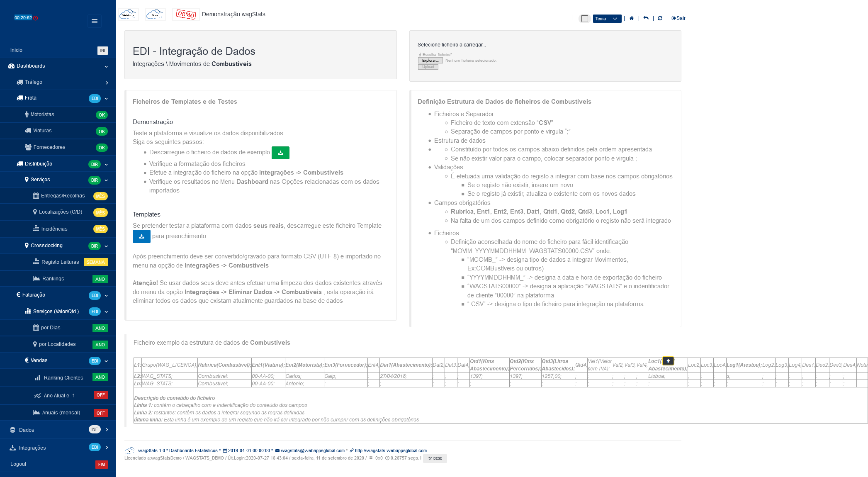The height and width of the screenshot is (477, 868).
Task: Click the DESE tools button in footer
Action: click(x=435, y=458)
